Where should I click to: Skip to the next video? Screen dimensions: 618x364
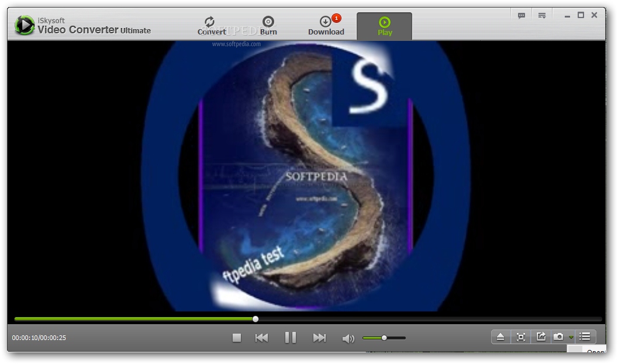(x=319, y=338)
